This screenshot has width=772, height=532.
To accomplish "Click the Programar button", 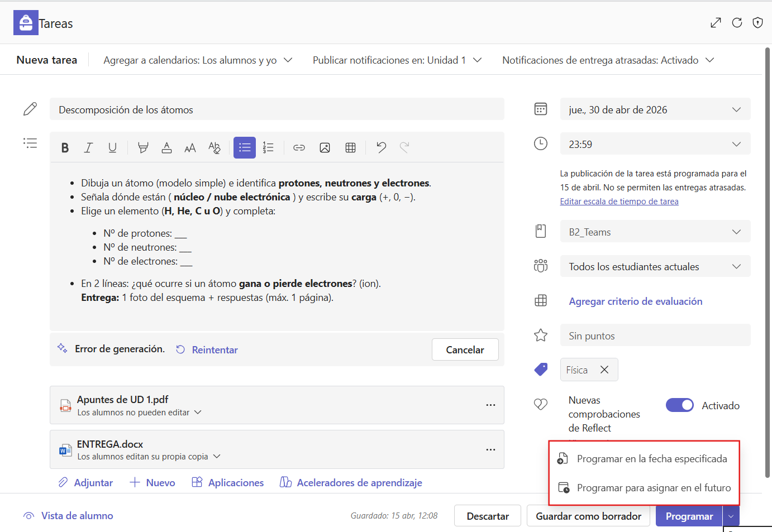I will point(689,516).
